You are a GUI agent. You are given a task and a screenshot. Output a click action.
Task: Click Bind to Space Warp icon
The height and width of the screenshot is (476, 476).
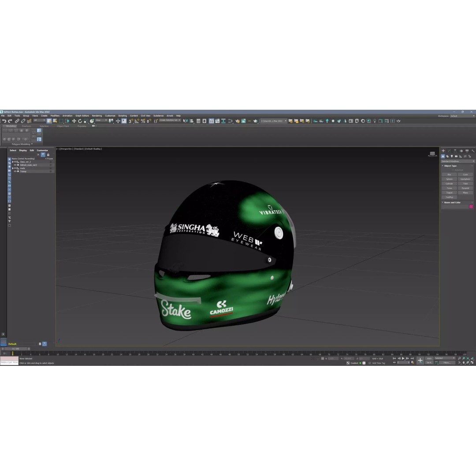(x=29, y=121)
